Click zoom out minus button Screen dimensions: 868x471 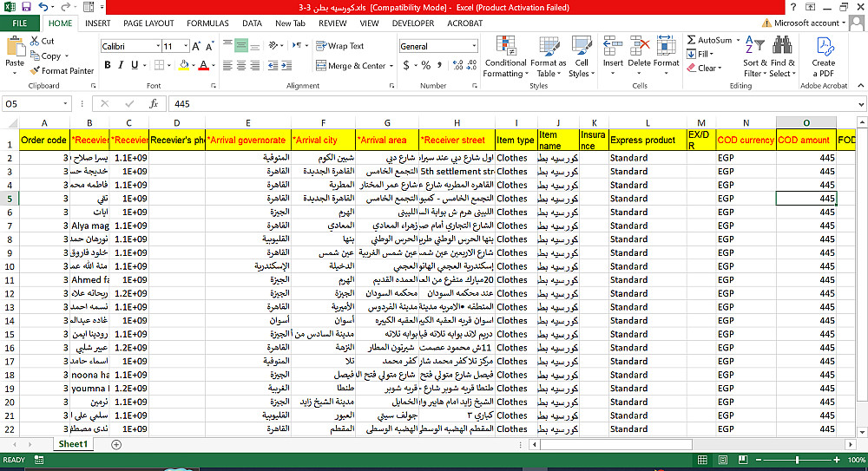759,460
